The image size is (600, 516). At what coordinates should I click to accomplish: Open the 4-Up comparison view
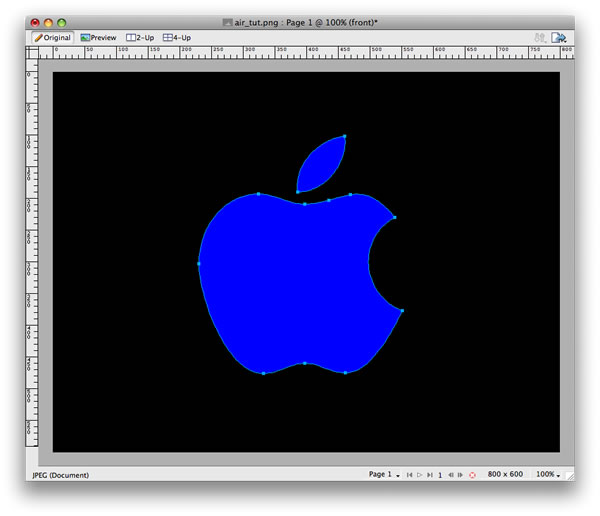click(x=177, y=38)
